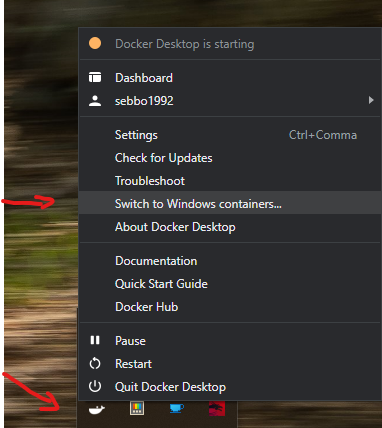This screenshot has height=428, width=382.
Task: Open the Dashboard menu entry
Action: tap(230, 78)
